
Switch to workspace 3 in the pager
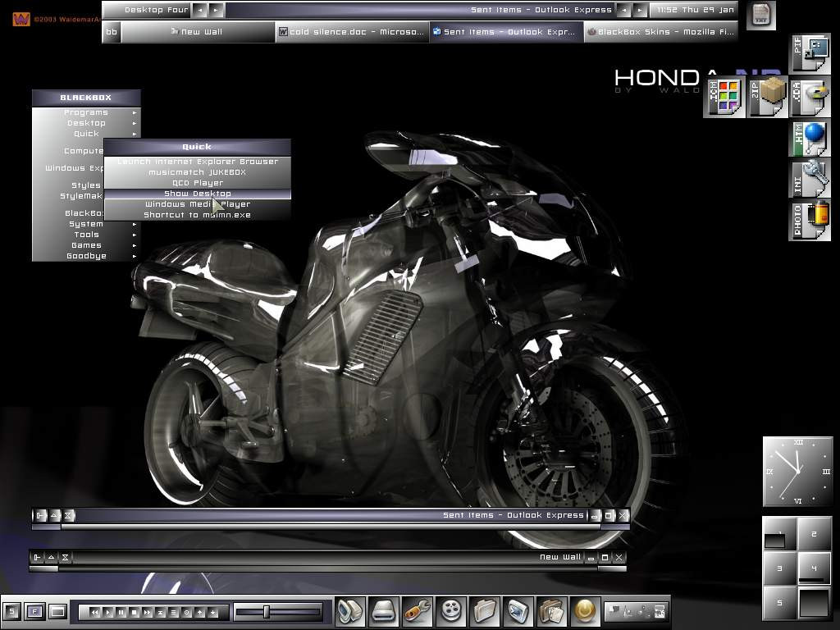(x=780, y=568)
